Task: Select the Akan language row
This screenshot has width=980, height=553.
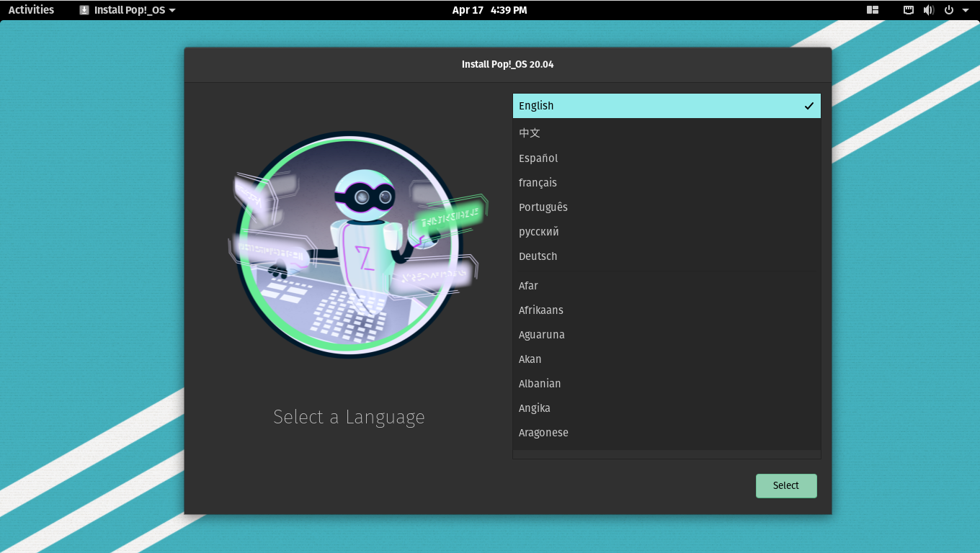Action: [667, 359]
